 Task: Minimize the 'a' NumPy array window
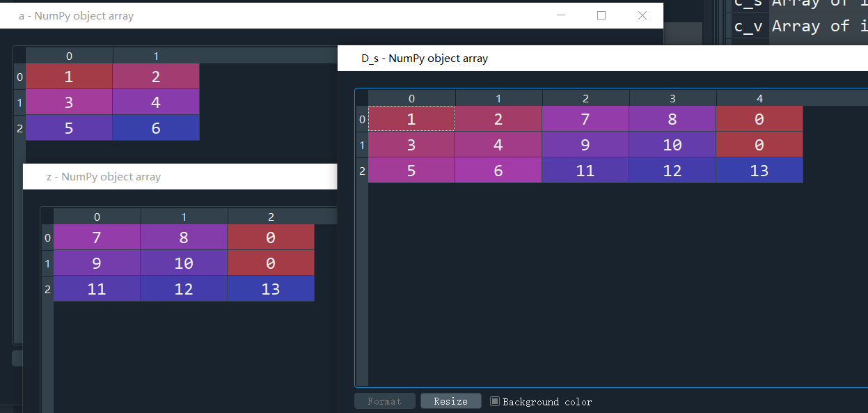562,15
